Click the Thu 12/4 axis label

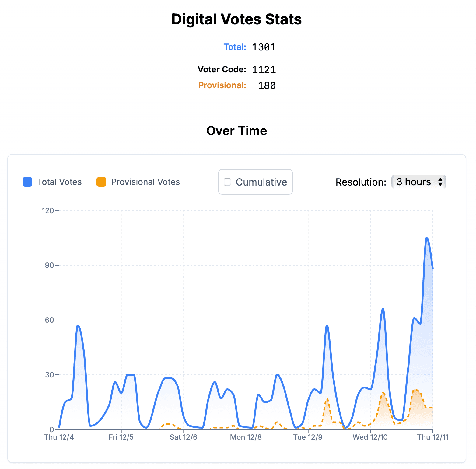(x=59, y=437)
